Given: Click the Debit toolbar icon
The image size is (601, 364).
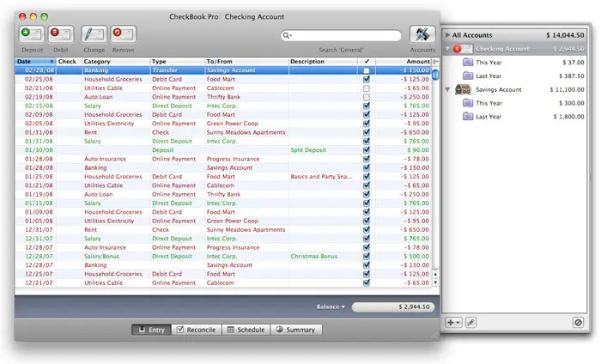Looking at the screenshot, I should pos(61,34).
